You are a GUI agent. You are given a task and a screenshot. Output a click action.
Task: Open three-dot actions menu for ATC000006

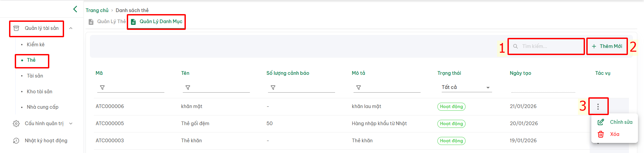(x=598, y=107)
